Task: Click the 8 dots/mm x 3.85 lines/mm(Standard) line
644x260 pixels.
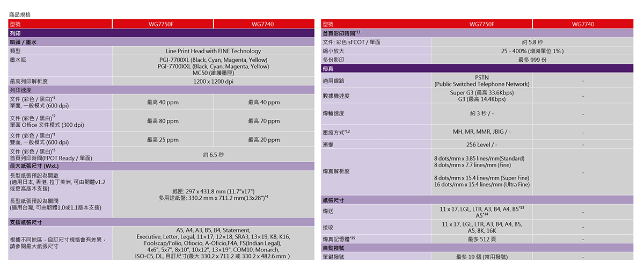Action: click(479, 158)
